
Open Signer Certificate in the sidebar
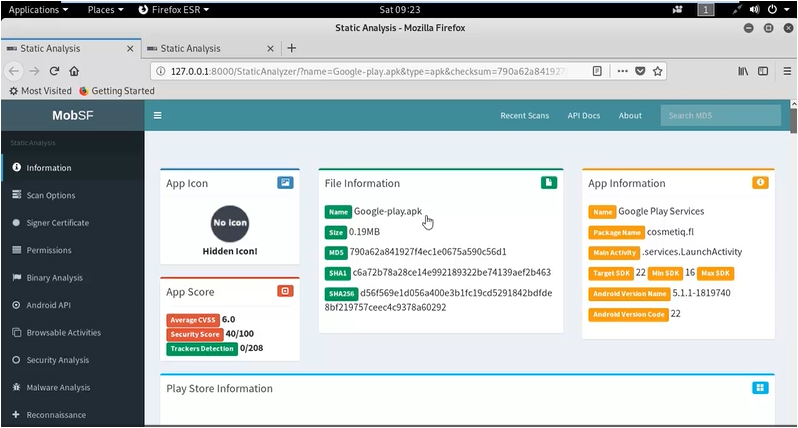point(57,223)
